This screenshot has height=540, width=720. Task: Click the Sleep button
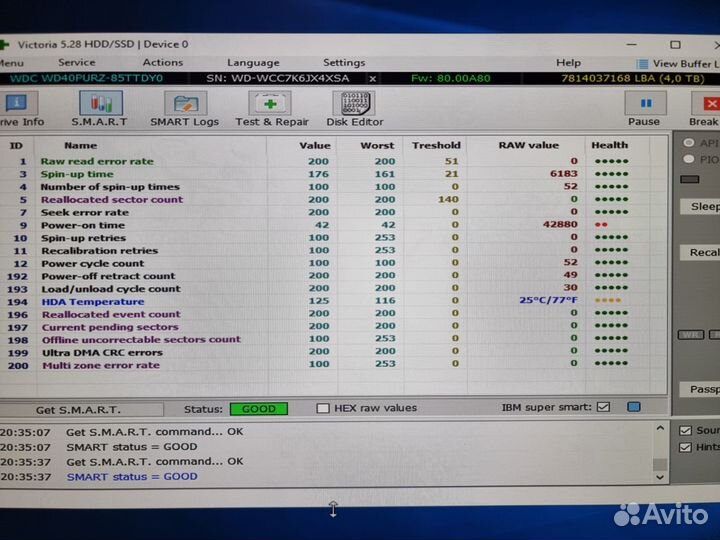701,207
